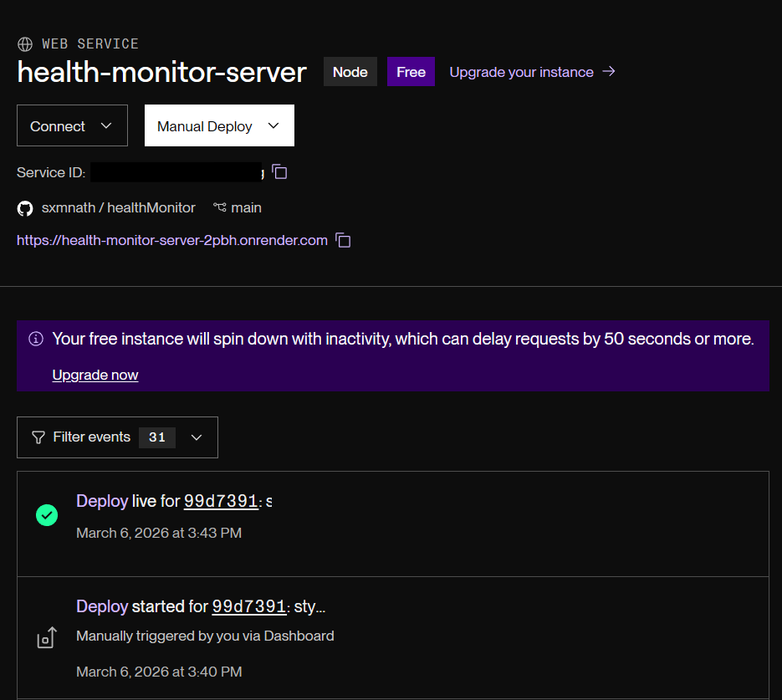Viewport: 782px width, 700px height.
Task: Click the free instance spin down notice text
Action: (403, 339)
